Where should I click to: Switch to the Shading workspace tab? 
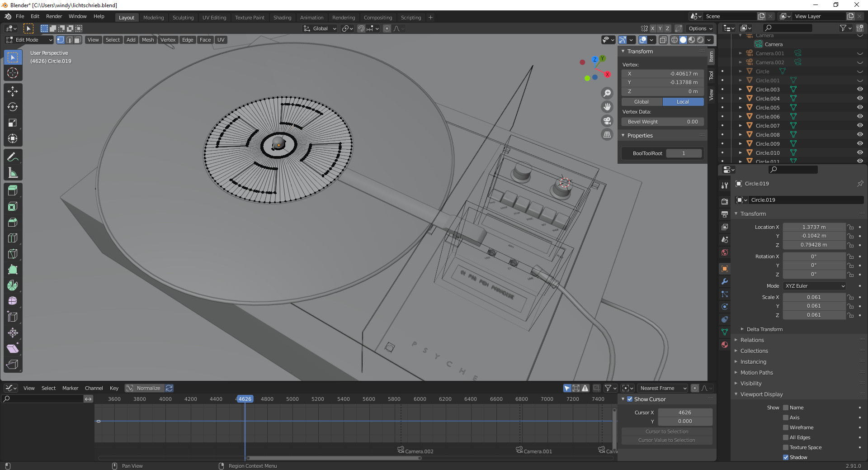point(282,18)
